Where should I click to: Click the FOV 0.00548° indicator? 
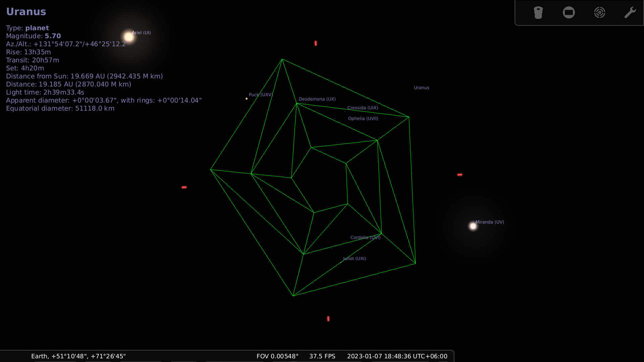pyautogui.click(x=277, y=356)
